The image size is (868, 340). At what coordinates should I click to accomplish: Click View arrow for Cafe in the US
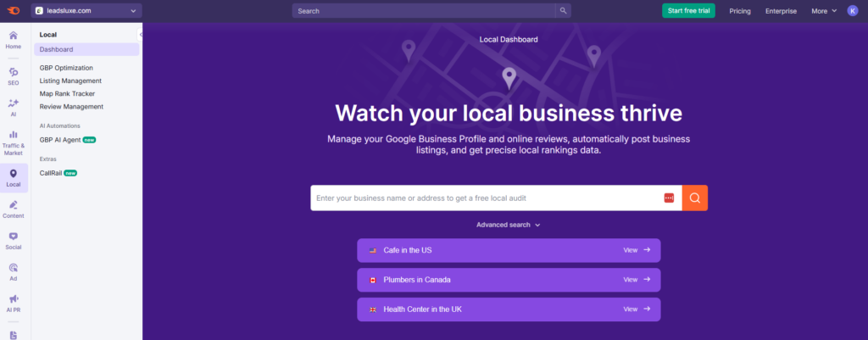(637, 250)
